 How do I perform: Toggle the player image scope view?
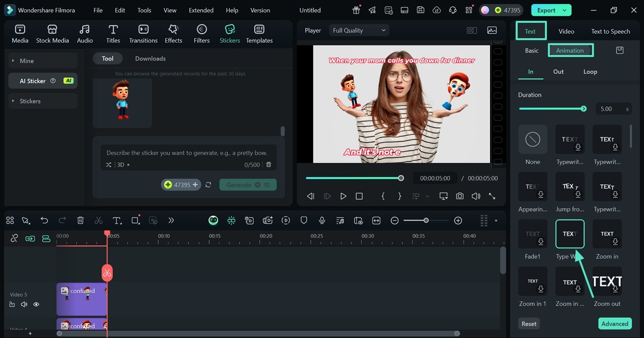pos(492,30)
